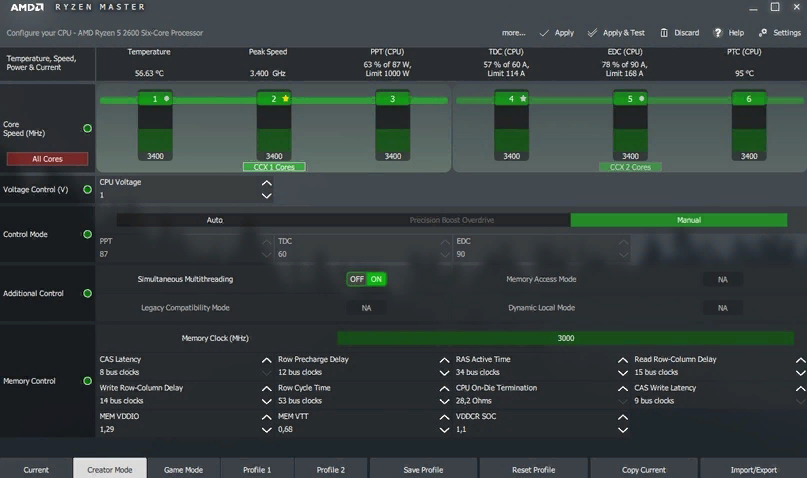Image resolution: width=807 pixels, height=478 pixels.
Task: Click the Discard icon in top bar
Action: pos(665,33)
